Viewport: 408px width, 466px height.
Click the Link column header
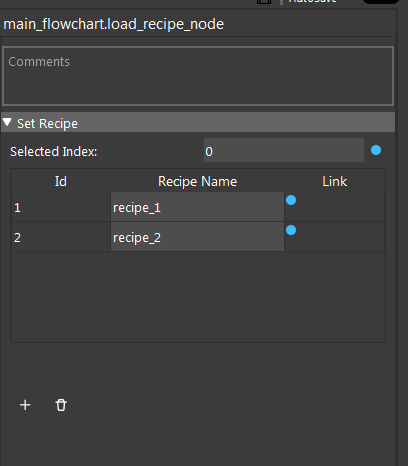pyautogui.click(x=334, y=181)
